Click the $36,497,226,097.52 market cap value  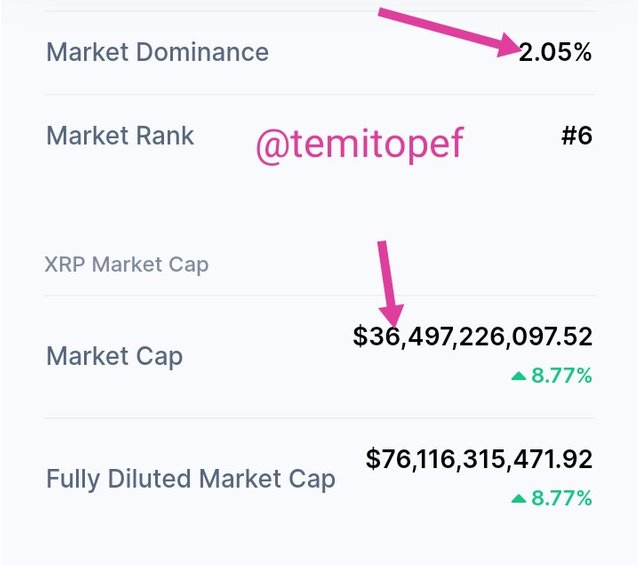473,337
